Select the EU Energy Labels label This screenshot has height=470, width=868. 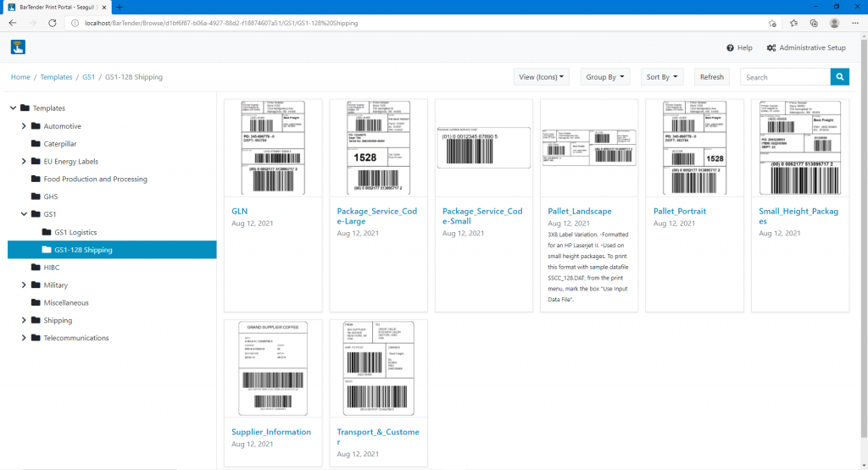point(71,162)
